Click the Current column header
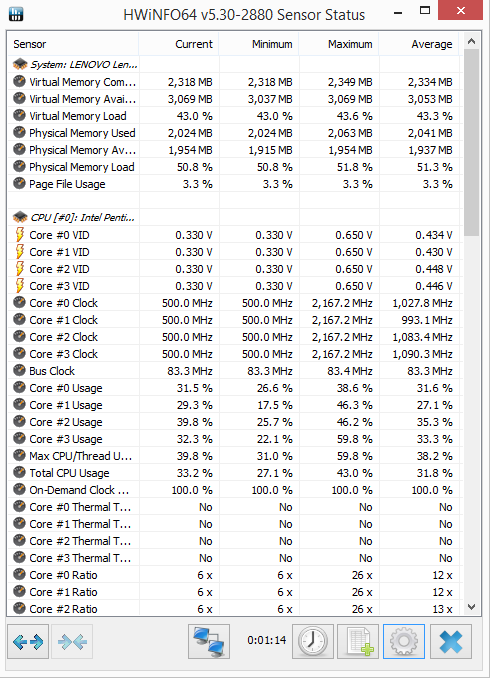This screenshot has width=490, height=678. point(179,44)
